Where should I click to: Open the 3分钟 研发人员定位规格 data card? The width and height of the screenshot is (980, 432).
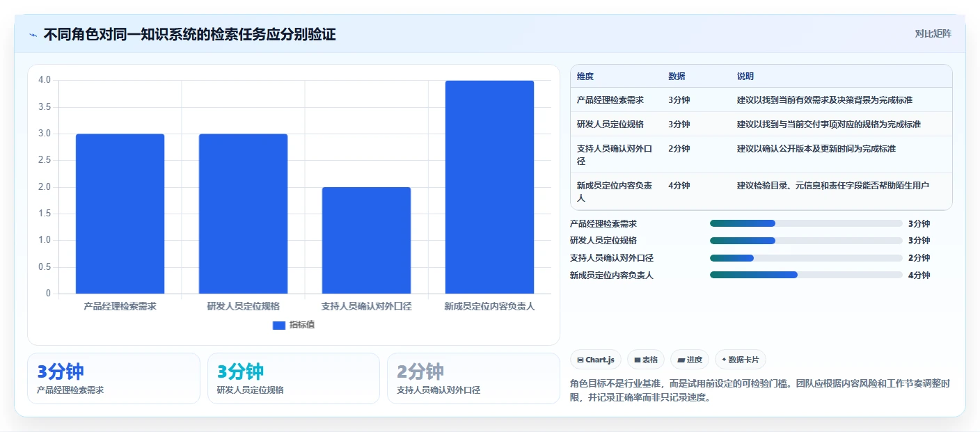coord(294,378)
